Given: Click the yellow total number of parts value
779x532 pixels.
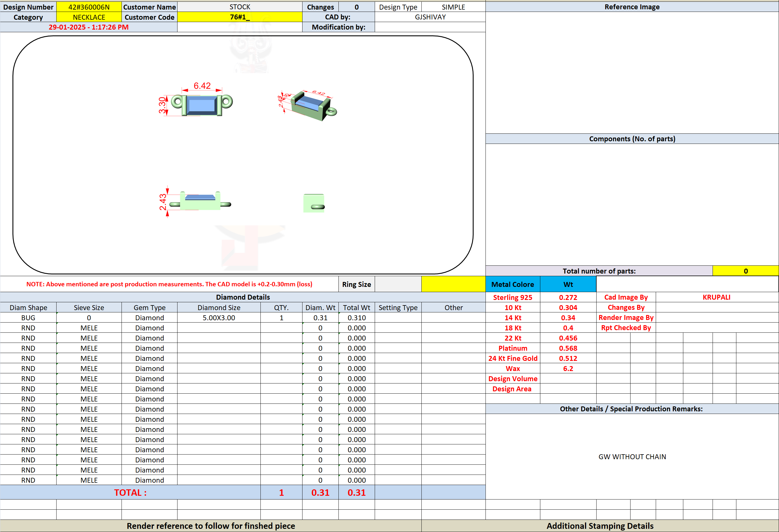Looking at the screenshot, I should [745, 271].
